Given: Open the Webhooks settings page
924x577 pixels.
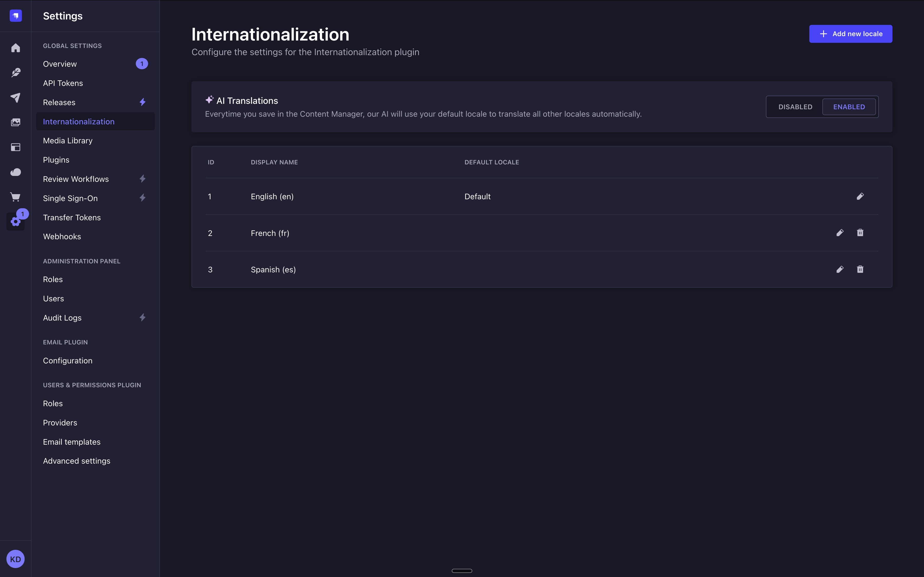Looking at the screenshot, I should tap(62, 236).
